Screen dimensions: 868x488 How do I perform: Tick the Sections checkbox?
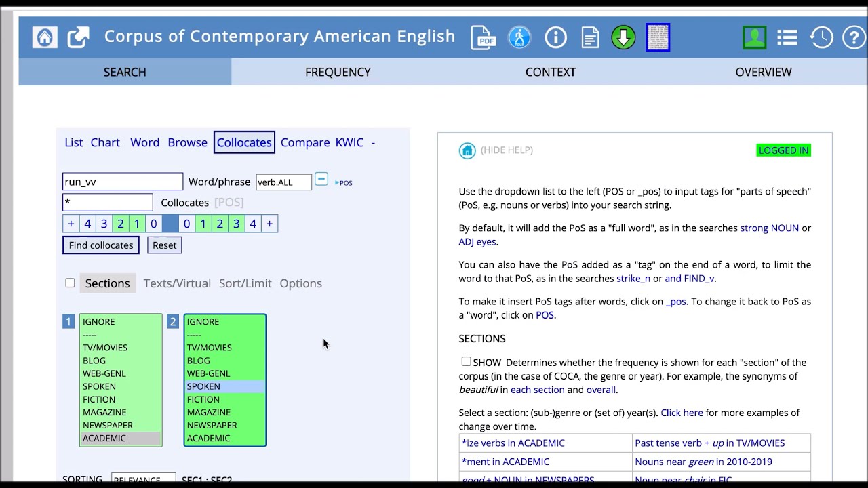click(x=70, y=283)
